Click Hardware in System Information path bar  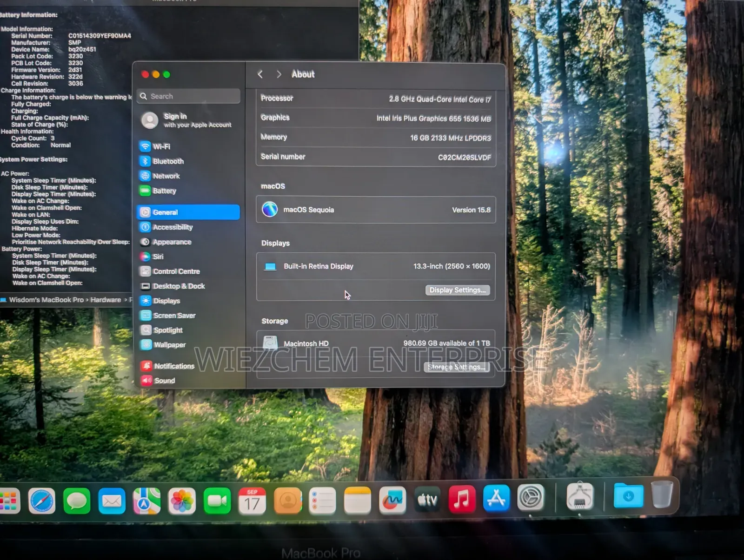(x=106, y=300)
